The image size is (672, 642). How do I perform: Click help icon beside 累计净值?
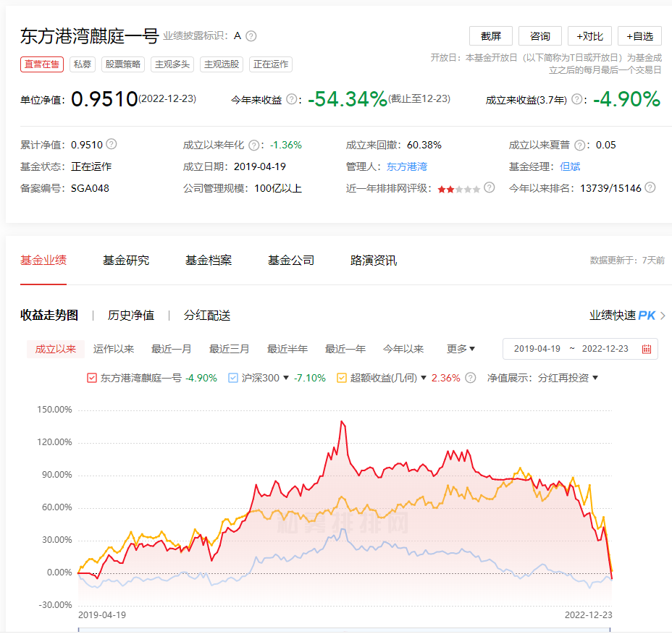pyautogui.click(x=112, y=145)
